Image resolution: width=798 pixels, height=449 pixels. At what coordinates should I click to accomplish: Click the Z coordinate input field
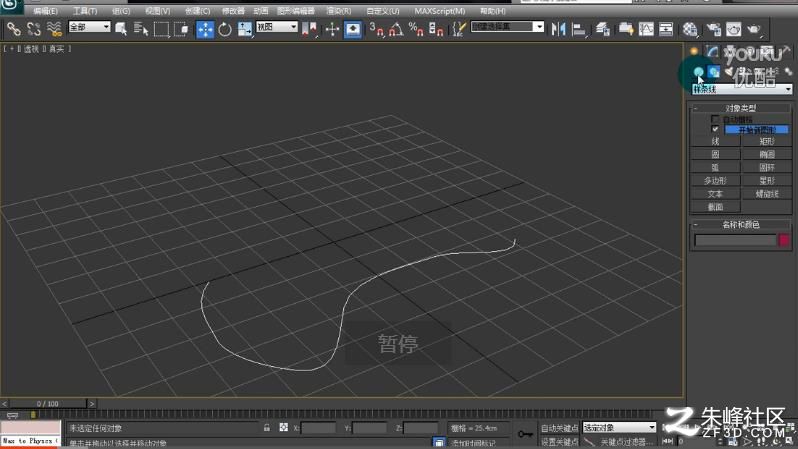(x=421, y=428)
